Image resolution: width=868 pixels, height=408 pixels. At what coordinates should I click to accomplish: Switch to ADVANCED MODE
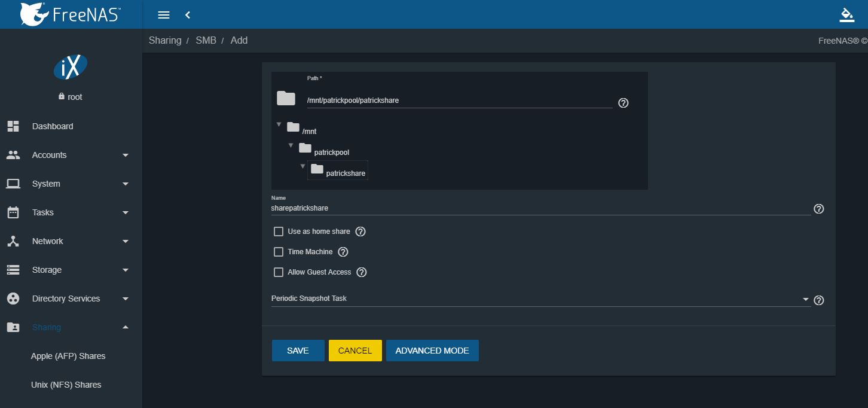[432, 351]
